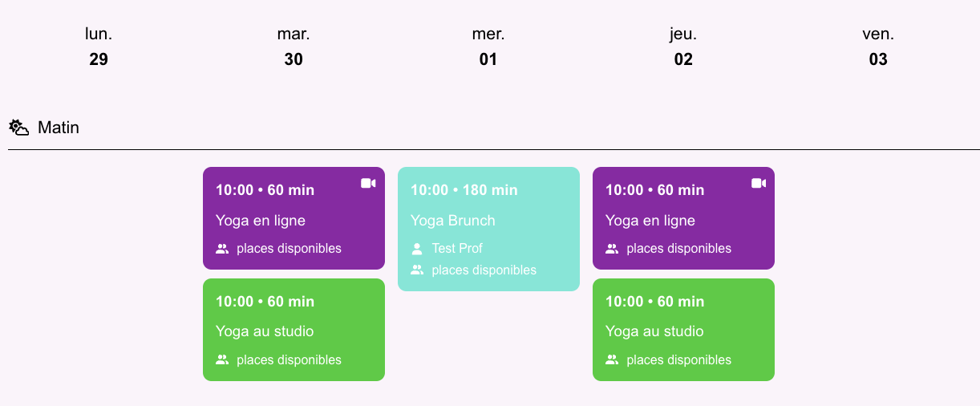Click group icon in Tuesday's Yoga en ligne card
The width and height of the screenshot is (980, 406).
[222, 249]
